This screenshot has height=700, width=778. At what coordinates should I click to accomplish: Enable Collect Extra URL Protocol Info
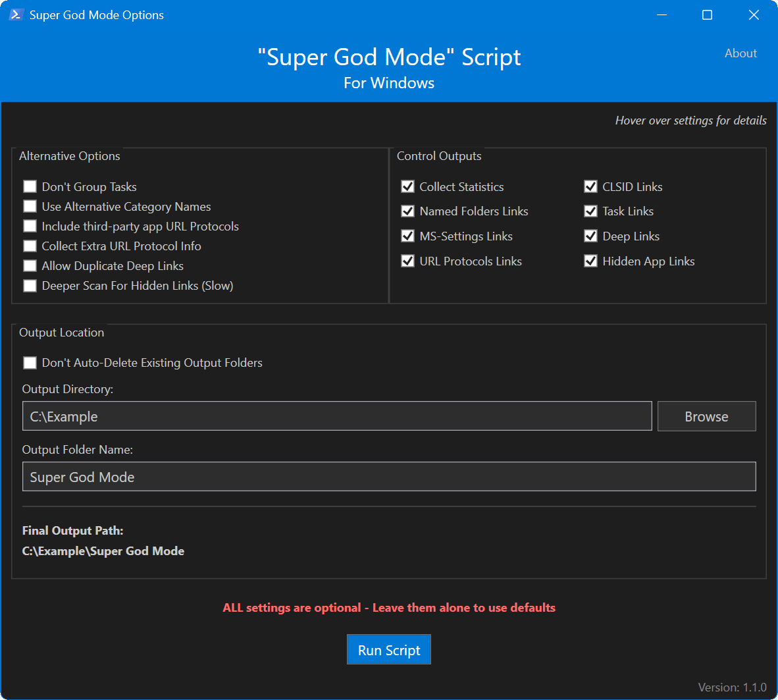click(30, 246)
